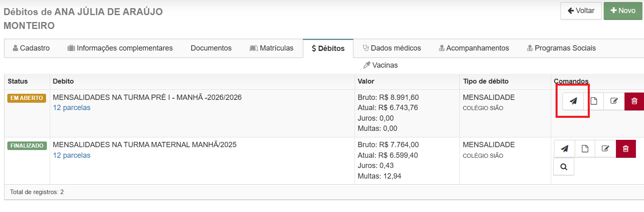
Task: Open the document icon for the PRÉ I debit
Action: (594, 101)
